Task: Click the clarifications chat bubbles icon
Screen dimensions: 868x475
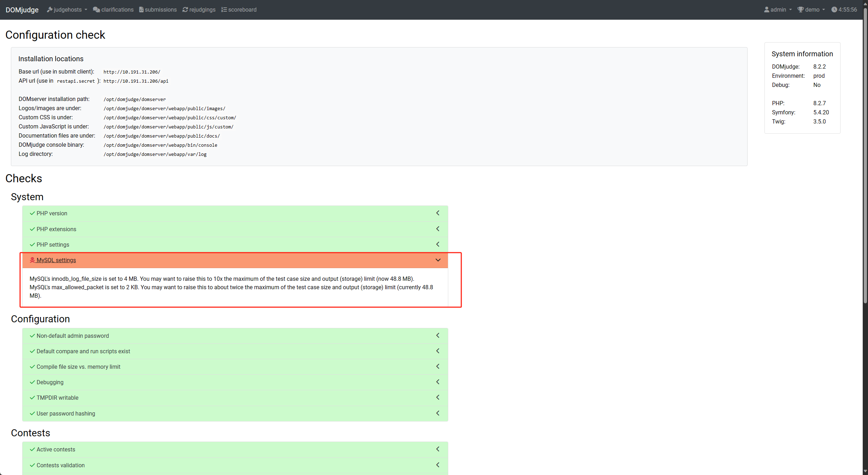Action: coord(96,9)
